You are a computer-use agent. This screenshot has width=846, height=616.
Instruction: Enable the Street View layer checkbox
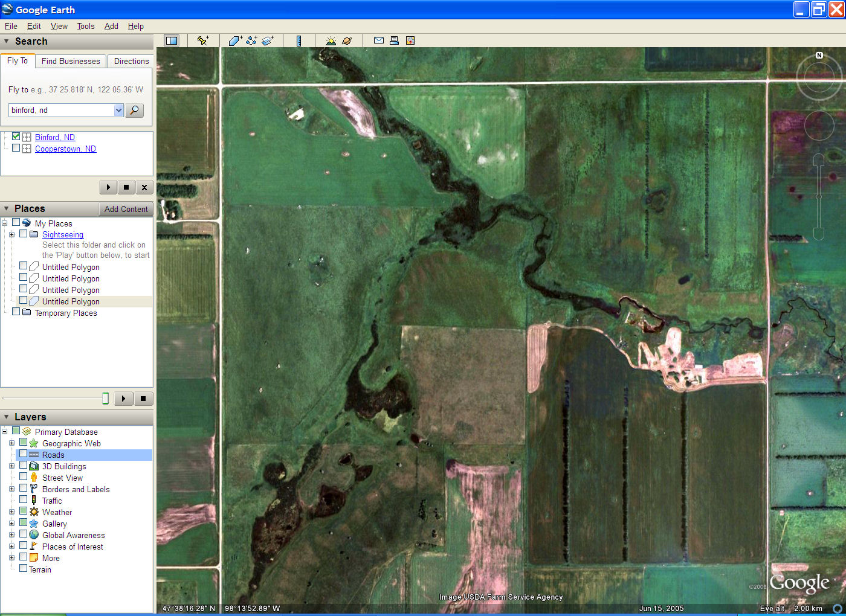(23, 477)
